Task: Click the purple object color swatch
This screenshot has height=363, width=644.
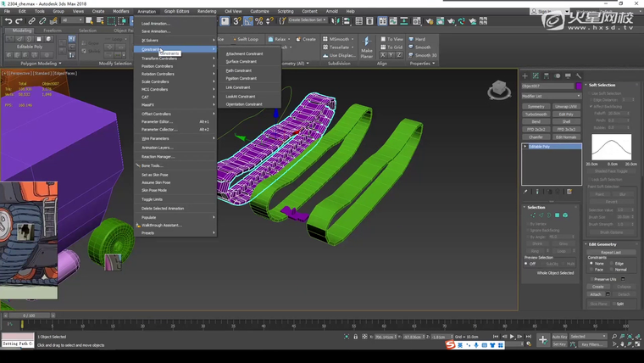Action: coord(580,86)
